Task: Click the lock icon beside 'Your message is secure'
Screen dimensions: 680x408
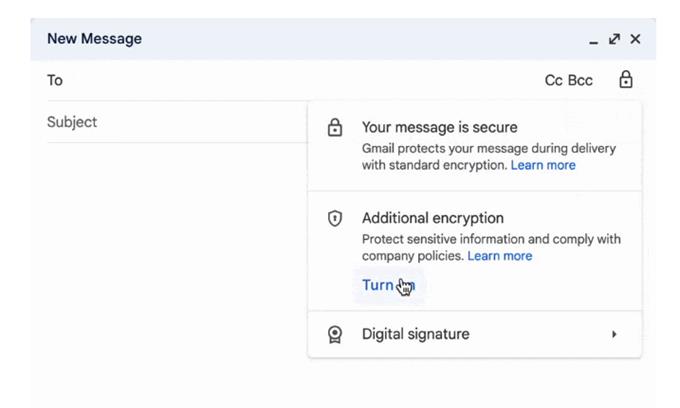Action: pyautogui.click(x=334, y=128)
